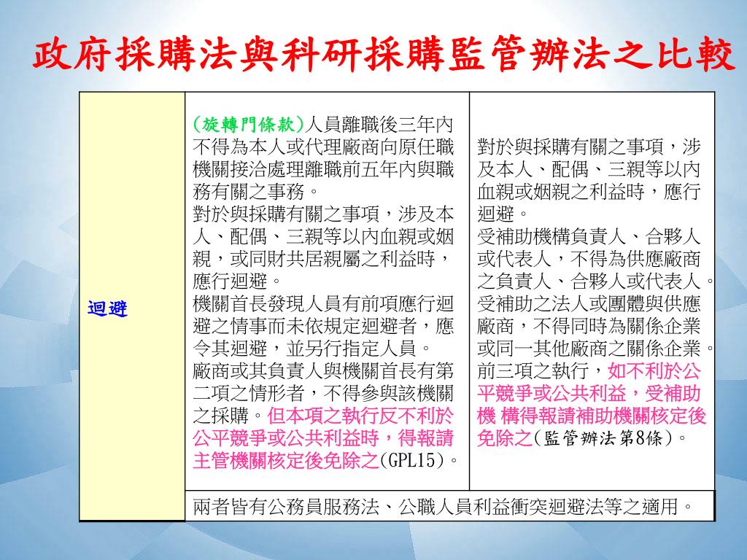The height and width of the screenshot is (560, 747).
Task: Click the line 廠商或其負責人與機關首長有第
Action: tap(323, 371)
